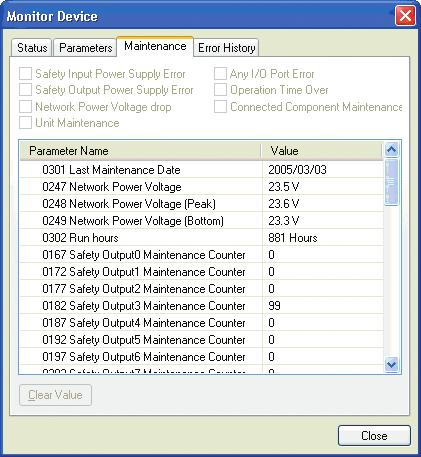Toggle Any I/O Port Error checkbox
The height and width of the screenshot is (457, 421).
[220, 74]
